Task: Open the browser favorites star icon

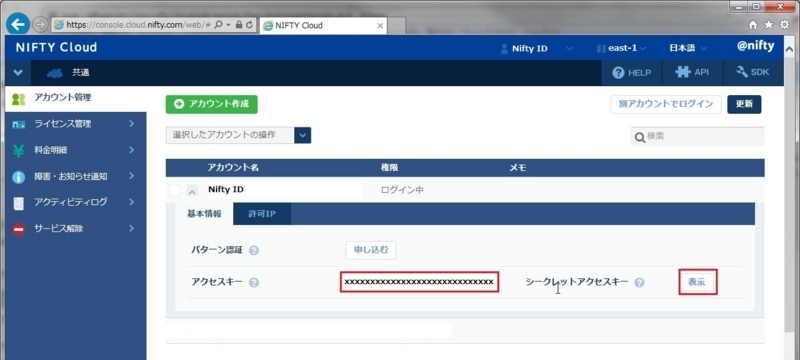Action: [x=769, y=24]
